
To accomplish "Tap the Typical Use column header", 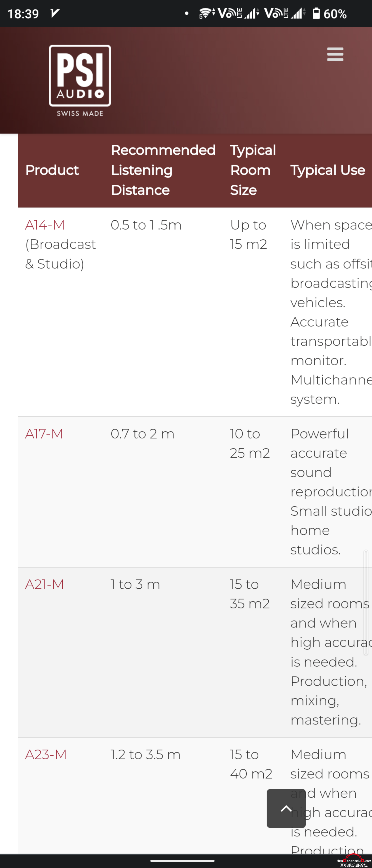I will pyautogui.click(x=328, y=170).
